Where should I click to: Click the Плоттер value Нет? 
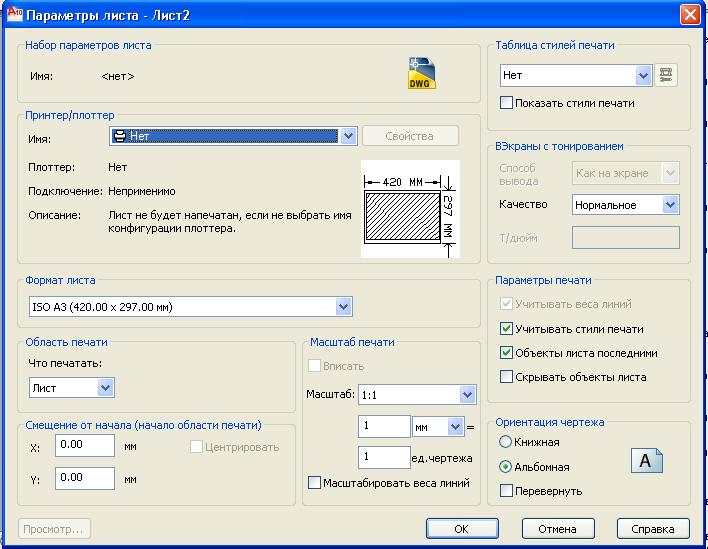coord(117,167)
